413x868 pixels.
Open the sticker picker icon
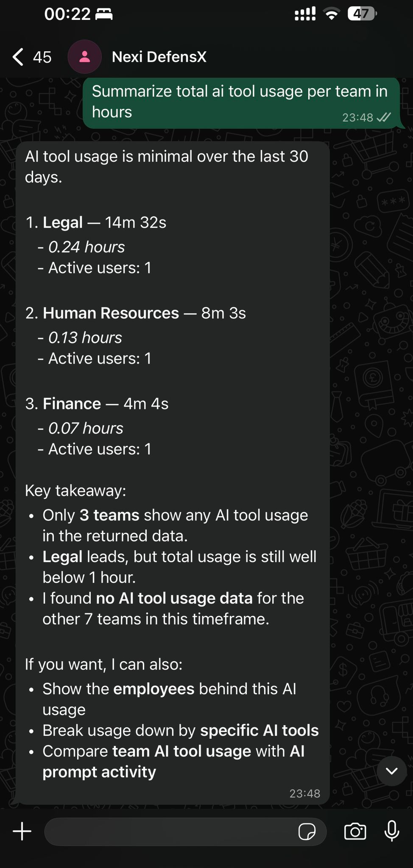(x=307, y=832)
